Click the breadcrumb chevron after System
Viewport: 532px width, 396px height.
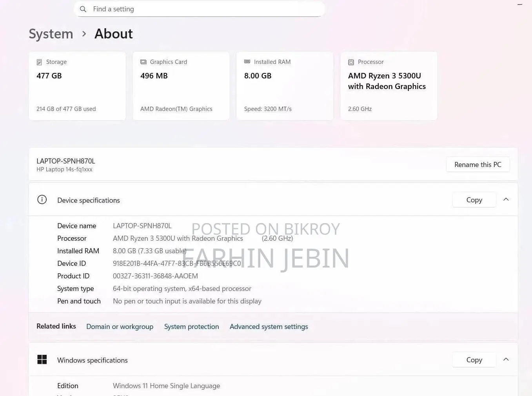[x=84, y=34]
